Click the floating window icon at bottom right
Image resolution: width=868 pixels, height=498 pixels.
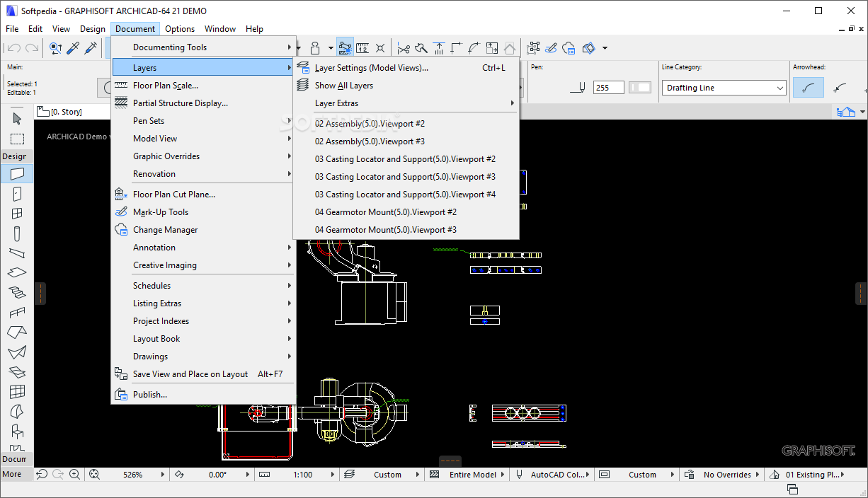tap(792, 490)
